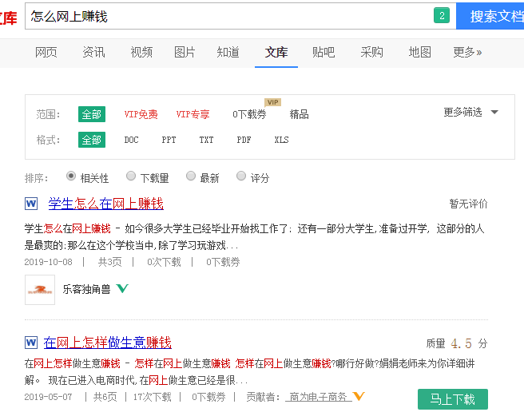This screenshot has height=420, width=524.
Task: Expand the 更多筛选 dropdown
Action: (x=470, y=113)
